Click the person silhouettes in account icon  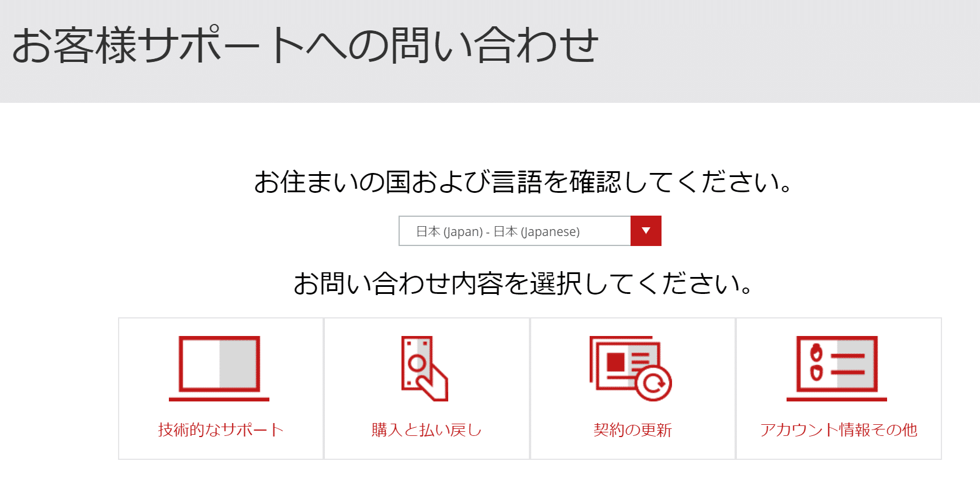[x=816, y=363]
